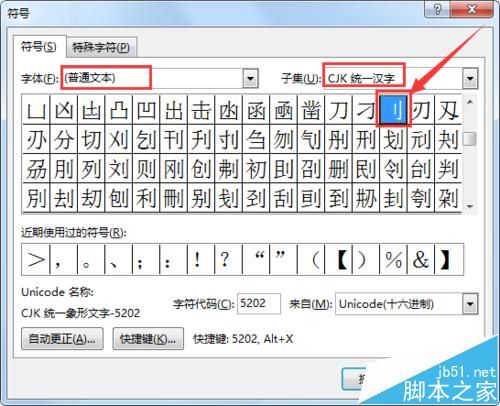
Task: Select the recent 、 enumeration comma symbol
Action: [119, 259]
